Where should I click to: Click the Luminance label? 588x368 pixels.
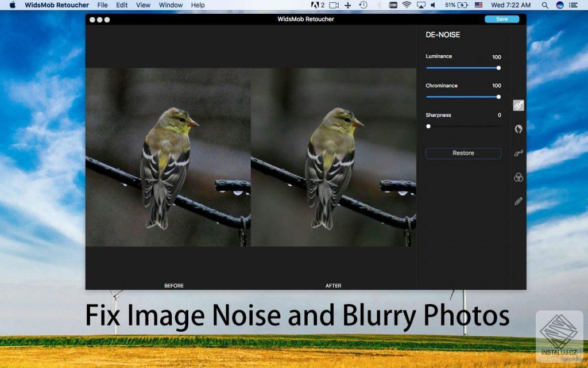pyautogui.click(x=439, y=56)
